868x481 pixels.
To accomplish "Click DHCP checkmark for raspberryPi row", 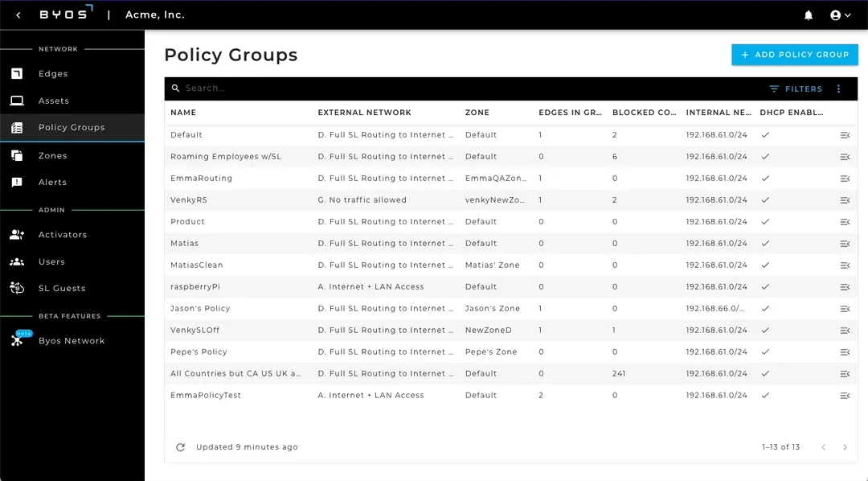I will tap(765, 286).
